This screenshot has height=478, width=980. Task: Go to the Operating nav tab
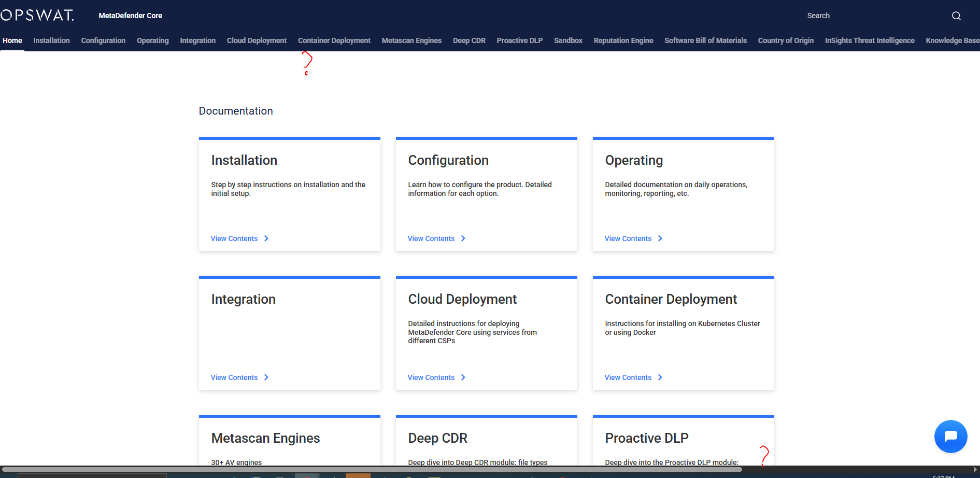point(153,40)
